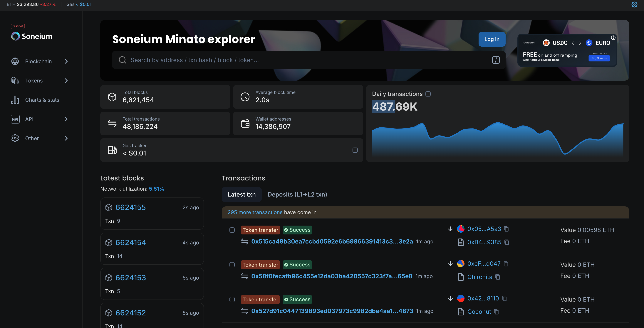The height and width of the screenshot is (328, 644).
Task: Copy the Chirchita contract address
Action: coord(497,277)
